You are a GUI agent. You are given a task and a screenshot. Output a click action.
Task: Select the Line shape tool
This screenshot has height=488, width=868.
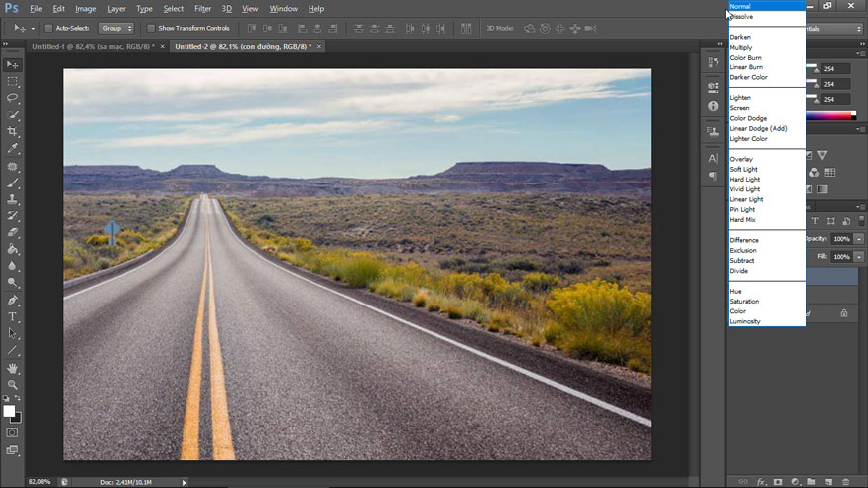tap(12, 350)
